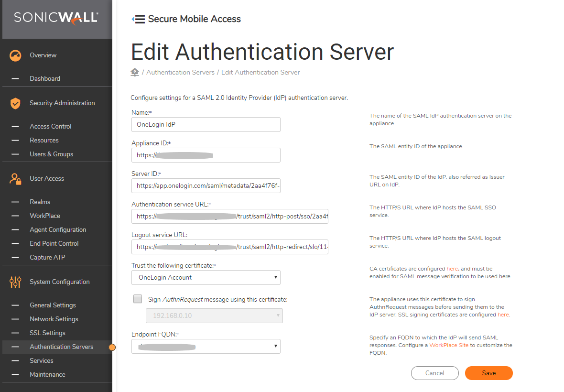This screenshot has width=564, height=392.
Task: Click orange indicator dot beside Authentication Servers
Action: tap(112, 347)
